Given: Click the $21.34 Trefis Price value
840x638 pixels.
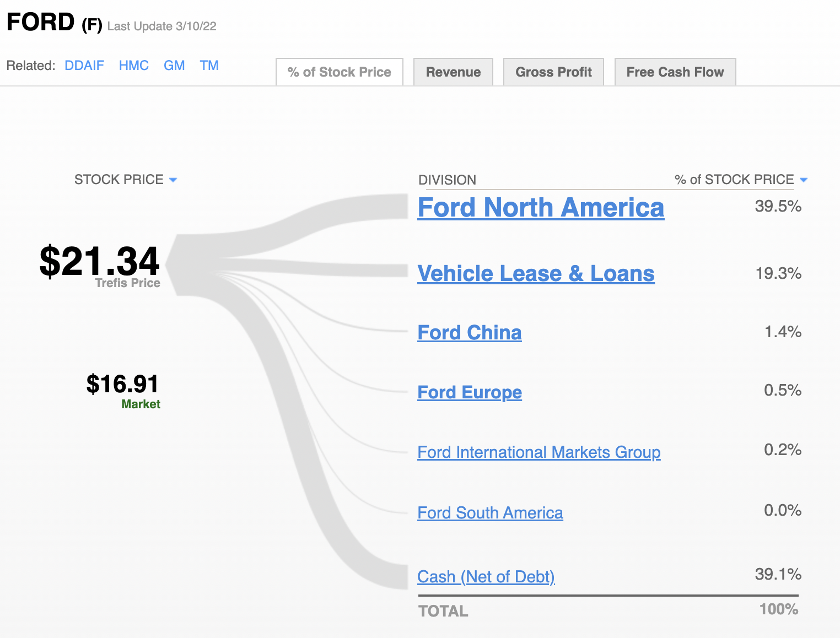Looking at the screenshot, I should pyautogui.click(x=100, y=261).
